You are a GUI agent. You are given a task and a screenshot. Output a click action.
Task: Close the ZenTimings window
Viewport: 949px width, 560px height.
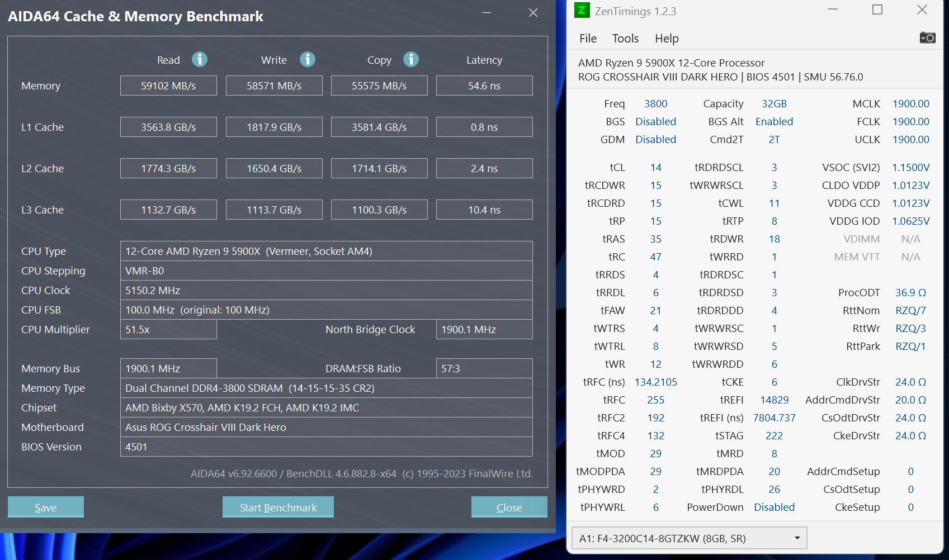coord(922,10)
